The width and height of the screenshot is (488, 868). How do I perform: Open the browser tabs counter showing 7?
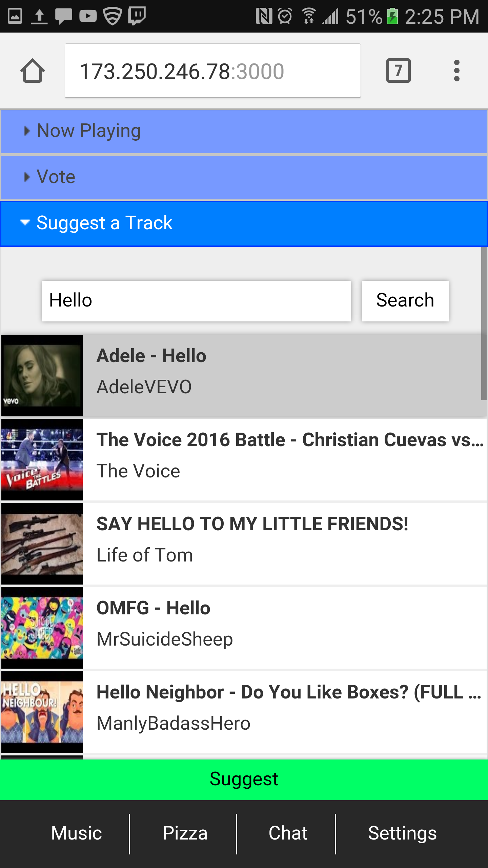398,71
